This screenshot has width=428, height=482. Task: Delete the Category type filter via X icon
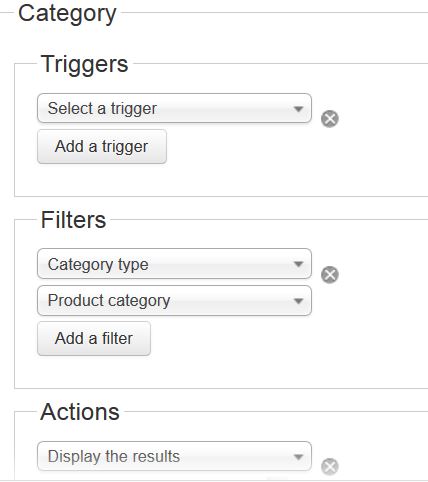(x=330, y=275)
